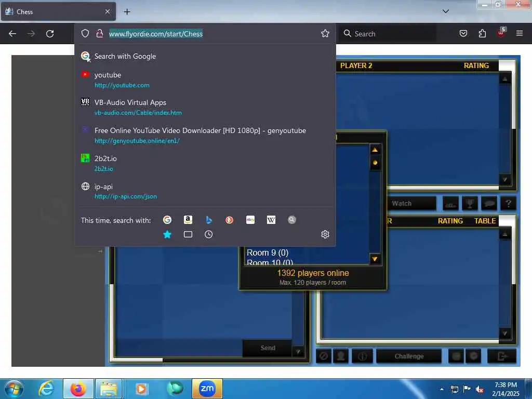The image size is (532, 399).
Task: Click the room list yellow scroll dot
Action: (x=375, y=163)
